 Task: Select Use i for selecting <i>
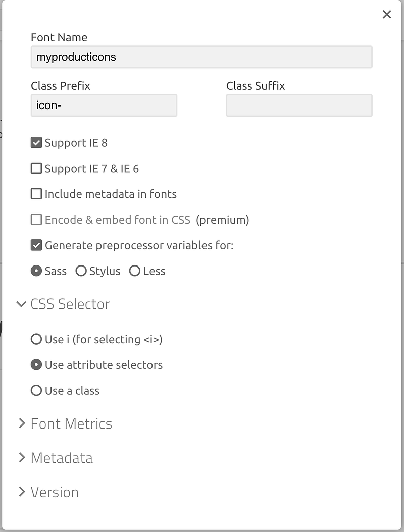pyautogui.click(x=36, y=339)
